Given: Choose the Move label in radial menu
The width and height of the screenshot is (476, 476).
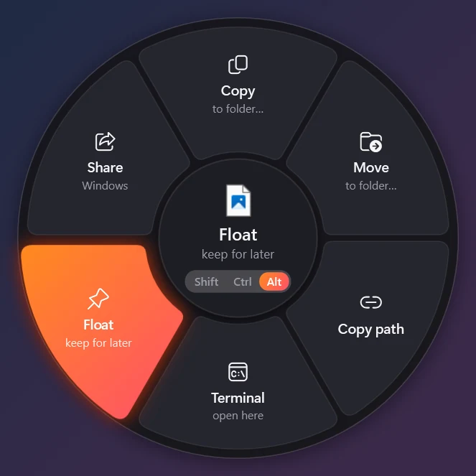Looking at the screenshot, I should [371, 167].
